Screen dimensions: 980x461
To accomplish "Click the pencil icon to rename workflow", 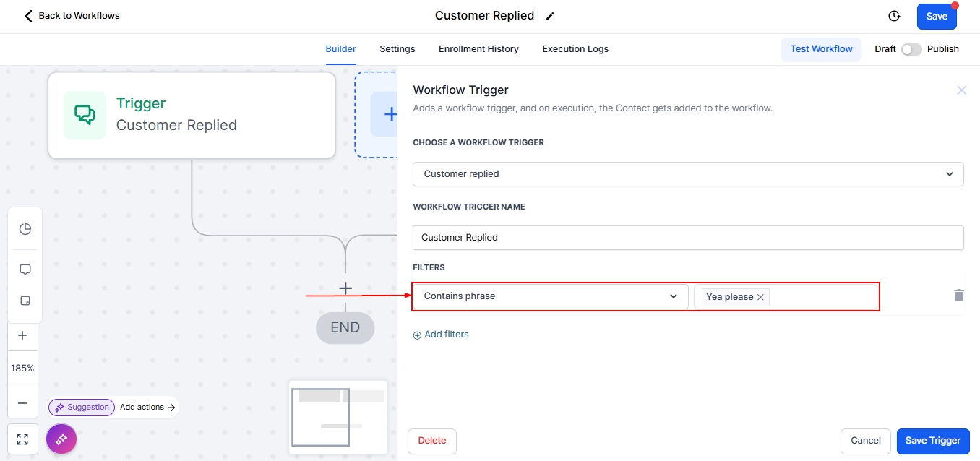I will (550, 16).
